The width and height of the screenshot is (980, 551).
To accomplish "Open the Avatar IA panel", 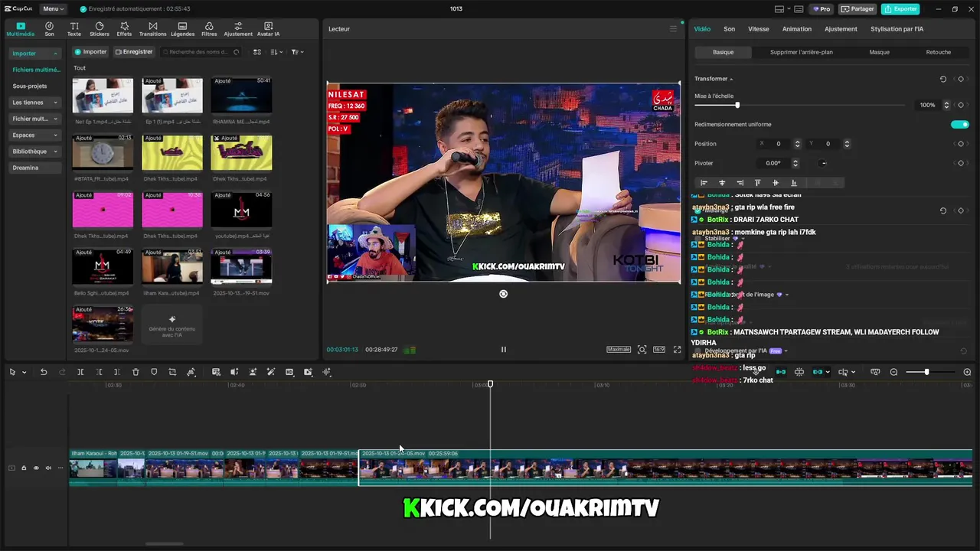I will (268, 29).
